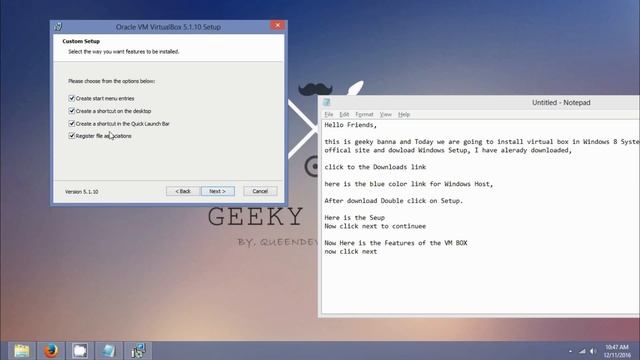Open Notepad File menu

click(329, 114)
